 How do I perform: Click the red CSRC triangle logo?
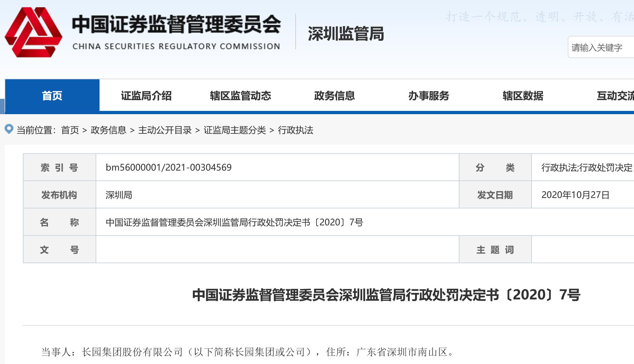point(33,33)
